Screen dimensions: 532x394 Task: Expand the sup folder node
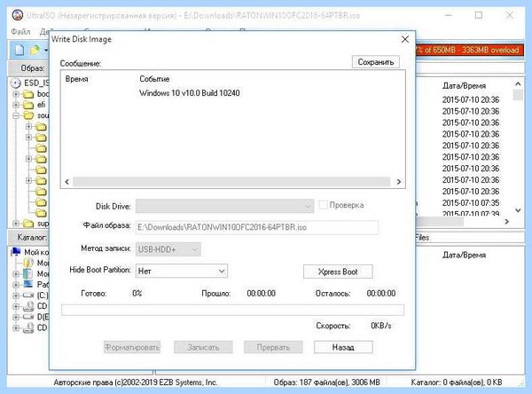coord(16,224)
